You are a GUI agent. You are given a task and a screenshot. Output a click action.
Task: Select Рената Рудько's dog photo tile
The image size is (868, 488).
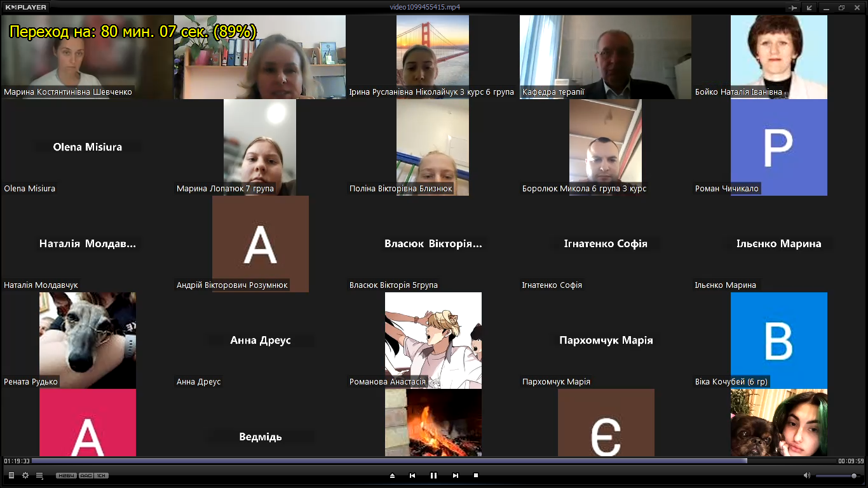tap(88, 341)
